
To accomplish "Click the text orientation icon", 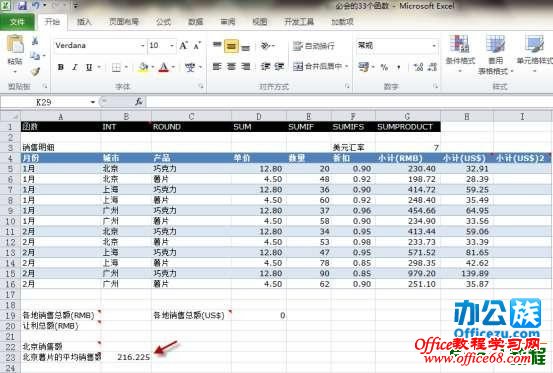I will [265, 45].
